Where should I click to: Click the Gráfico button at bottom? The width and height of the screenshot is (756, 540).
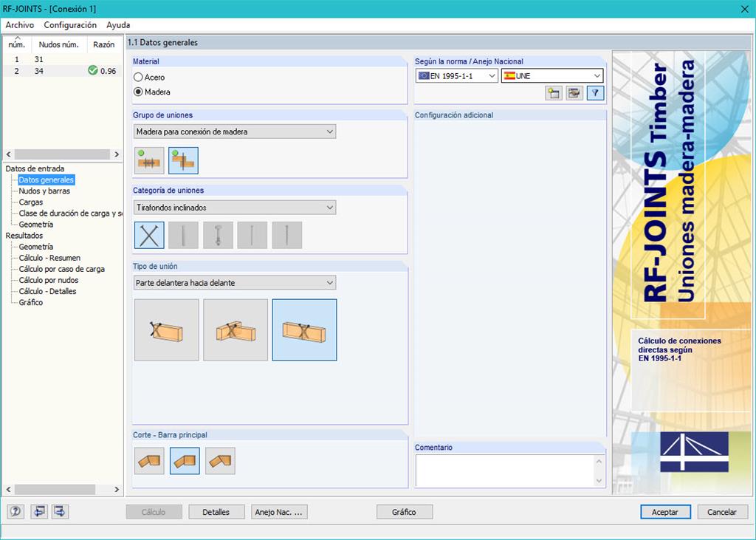coord(404,512)
